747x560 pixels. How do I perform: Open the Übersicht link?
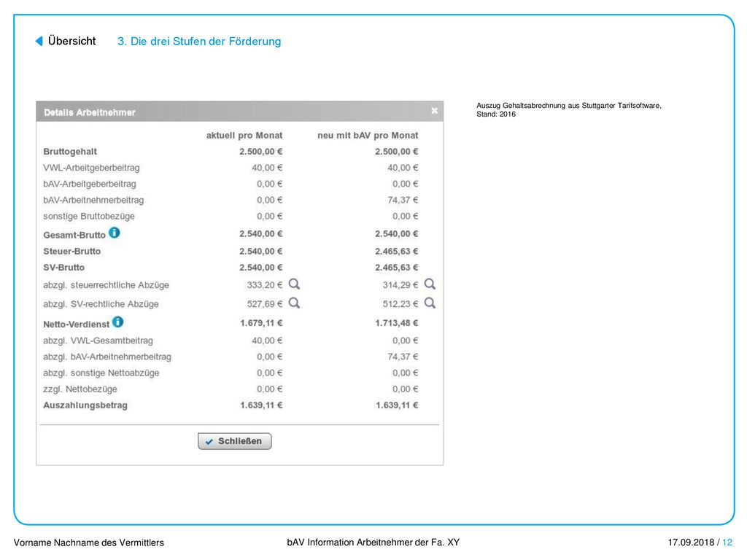(x=72, y=41)
